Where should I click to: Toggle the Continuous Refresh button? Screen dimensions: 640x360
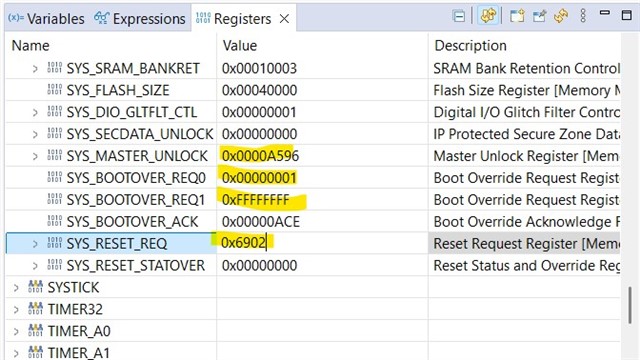488,16
